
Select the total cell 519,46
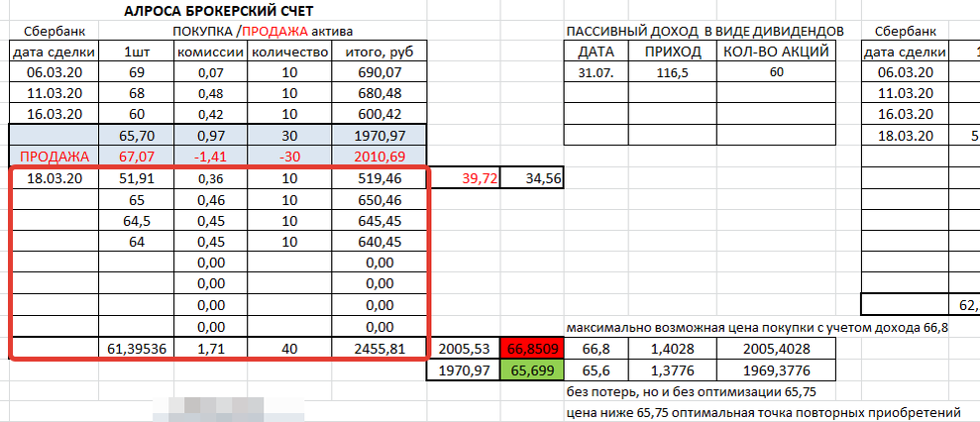(x=380, y=178)
